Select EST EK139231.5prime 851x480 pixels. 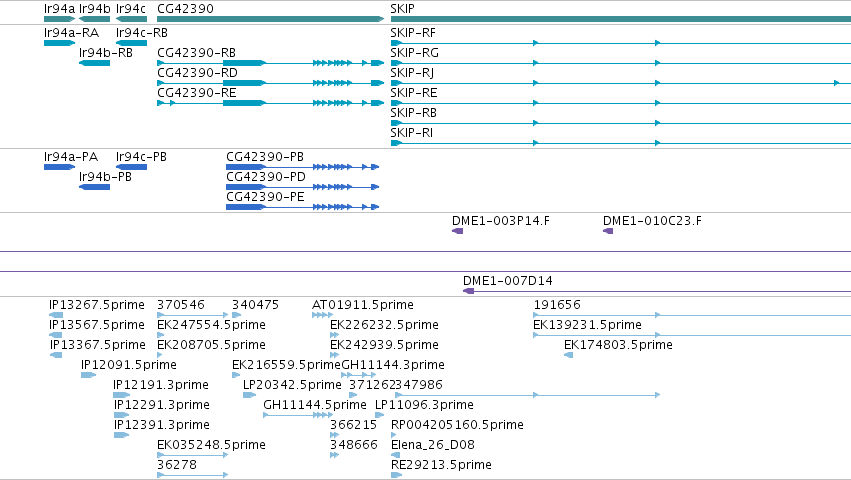pyautogui.click(x=587, y=325)
